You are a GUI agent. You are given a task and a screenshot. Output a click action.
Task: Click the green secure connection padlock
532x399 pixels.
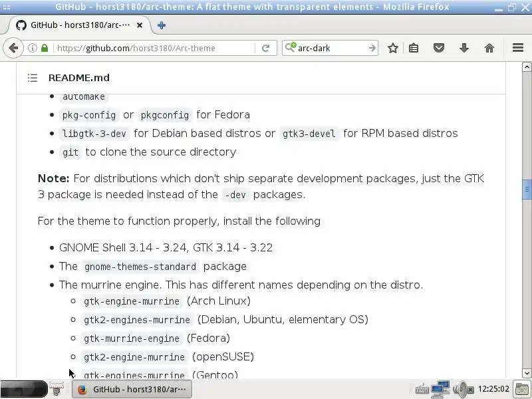click(45, 48)
